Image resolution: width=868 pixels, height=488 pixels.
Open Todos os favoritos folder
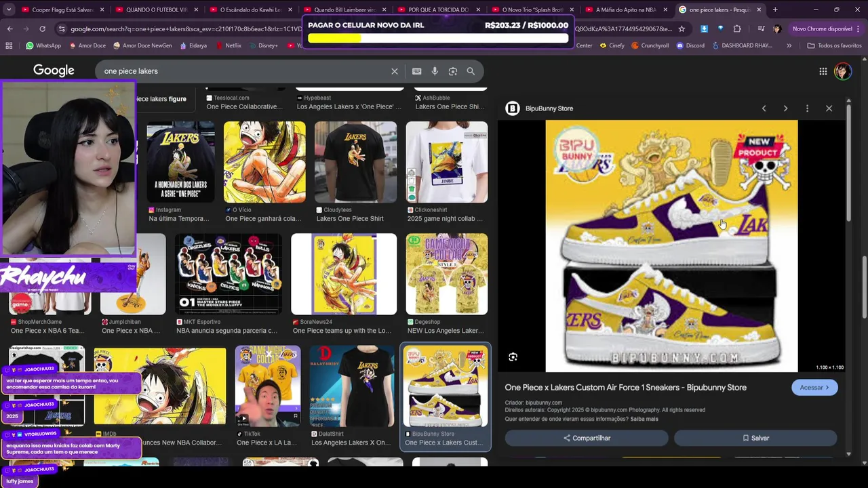tap(834, 45)
